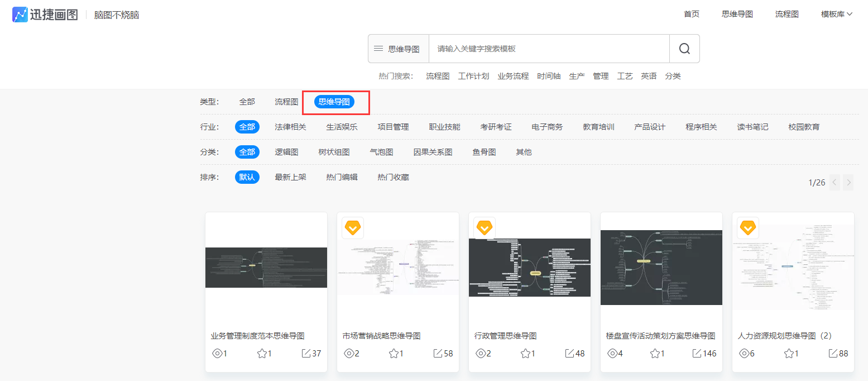Screen dimensions: 868x381
Task: Go to the next results page arrow
Action: [x=848, y=183]
